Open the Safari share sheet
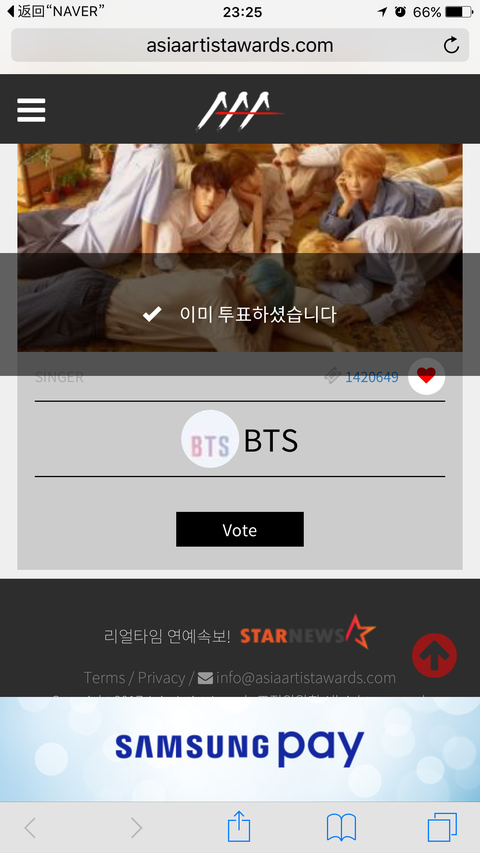Viewport: 480px width, 853px height. [239, 827]
